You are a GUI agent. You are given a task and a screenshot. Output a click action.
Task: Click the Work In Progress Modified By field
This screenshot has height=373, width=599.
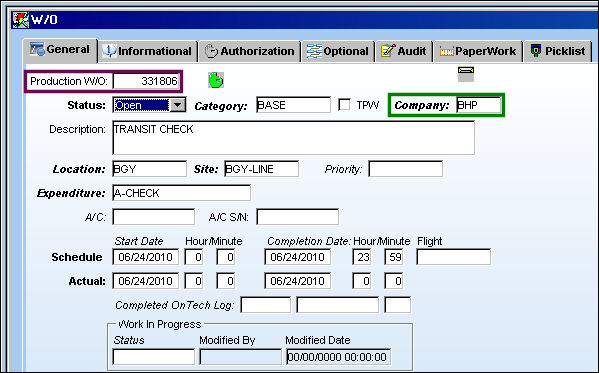click(x=241, y=357)
